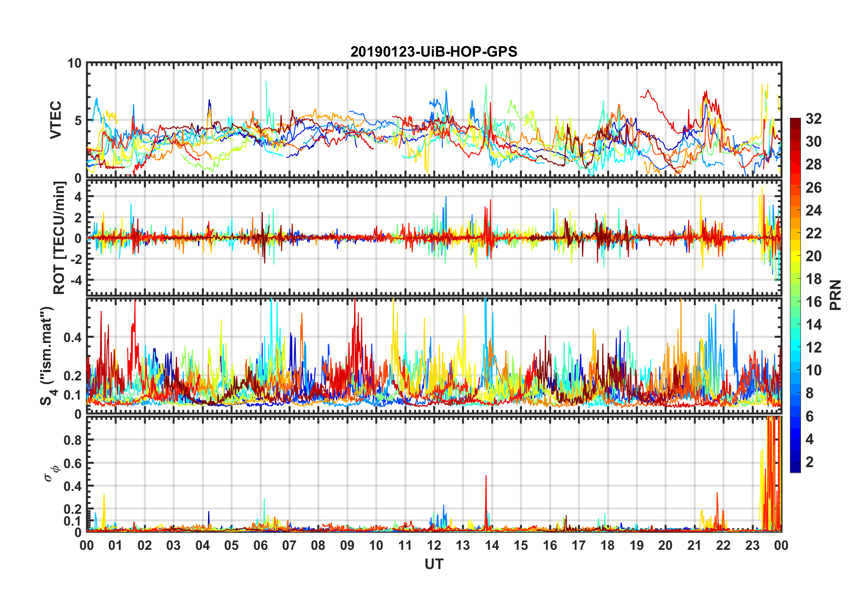Select PRN colorbar tick label 6
This screenshot has width=868, height=590.
click(x=810, y=416)
